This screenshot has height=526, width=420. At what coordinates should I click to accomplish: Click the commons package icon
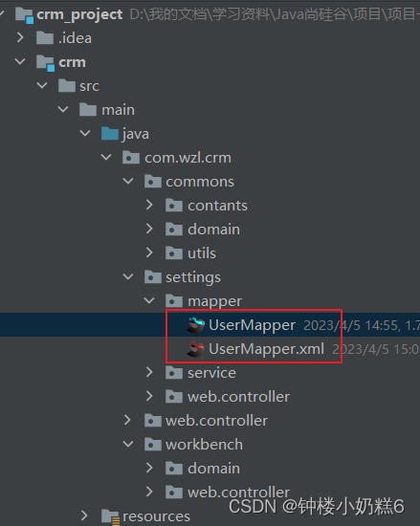(x=153, y=182)
